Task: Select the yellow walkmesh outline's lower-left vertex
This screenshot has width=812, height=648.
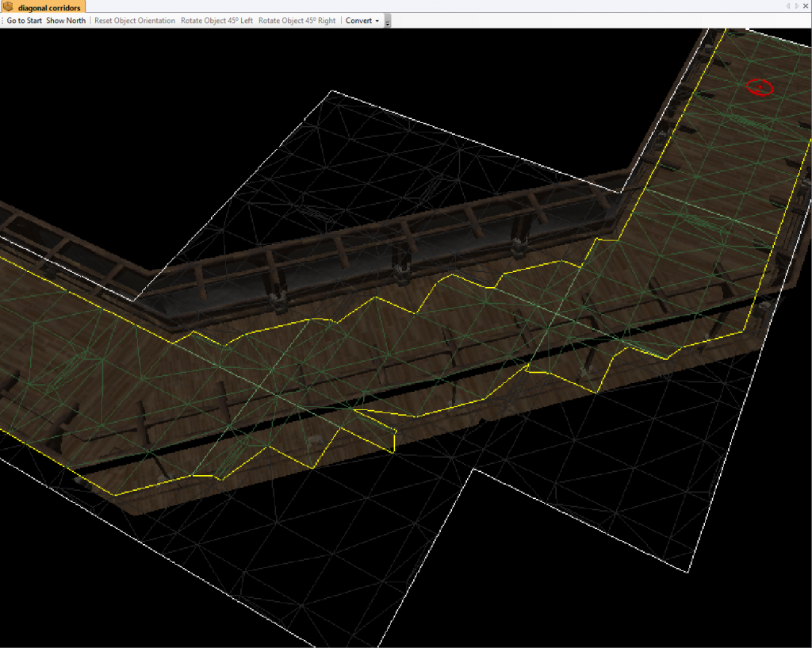Action: coord(114,495)
